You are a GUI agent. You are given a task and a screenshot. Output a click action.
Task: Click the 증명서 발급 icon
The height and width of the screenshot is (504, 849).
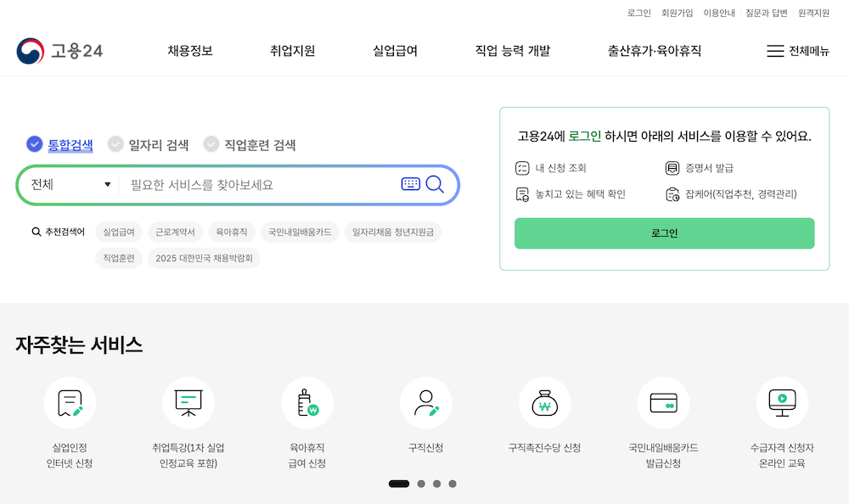pos(672,168)
